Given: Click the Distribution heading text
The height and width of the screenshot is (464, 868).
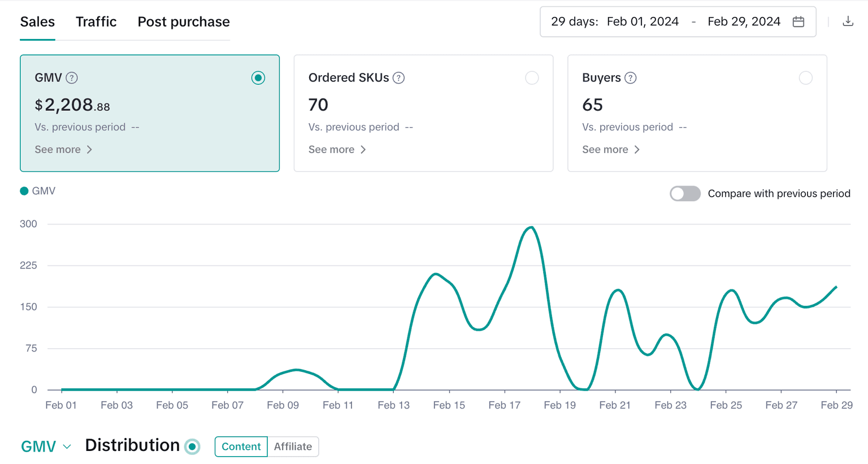Looking at the screenshot, I should pos(132,445).
